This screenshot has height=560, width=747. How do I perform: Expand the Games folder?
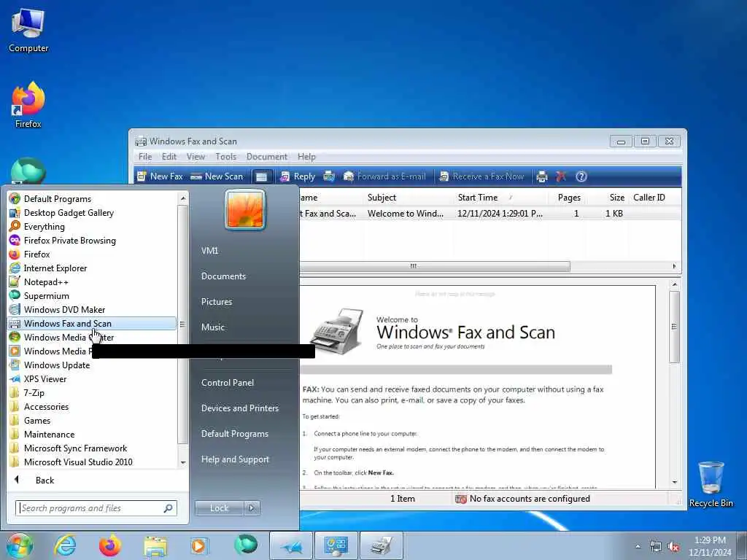tap(93, 421)
